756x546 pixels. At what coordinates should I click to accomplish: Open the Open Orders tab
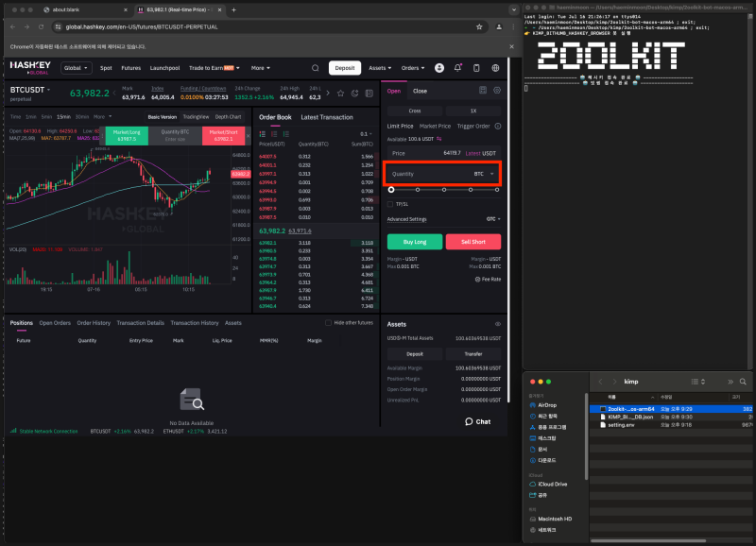[55, 323]
